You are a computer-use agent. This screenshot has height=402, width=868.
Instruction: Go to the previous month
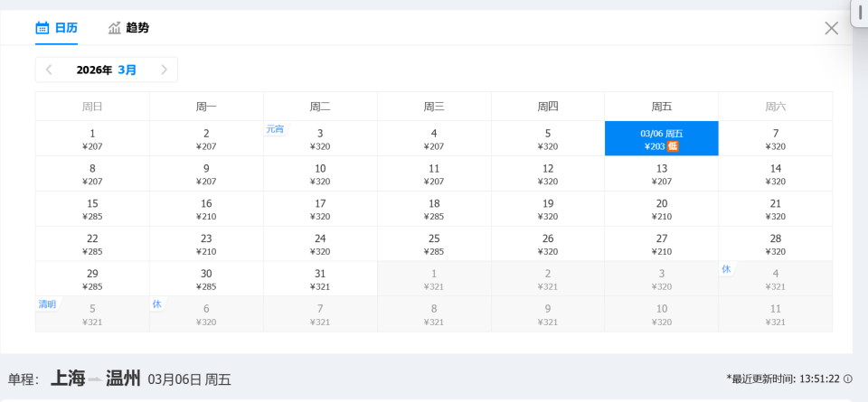coord(49,70)
